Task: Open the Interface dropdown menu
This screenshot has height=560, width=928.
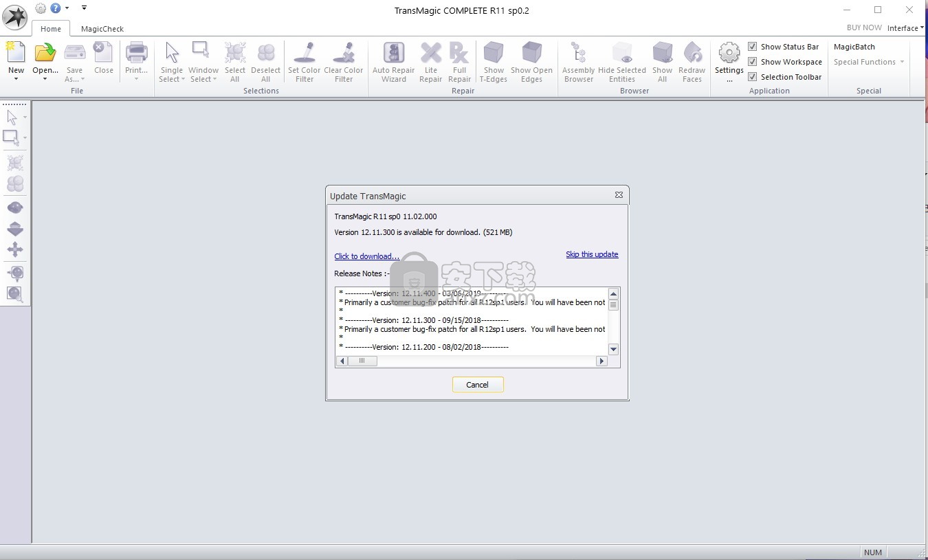Action: coord(905,28)
